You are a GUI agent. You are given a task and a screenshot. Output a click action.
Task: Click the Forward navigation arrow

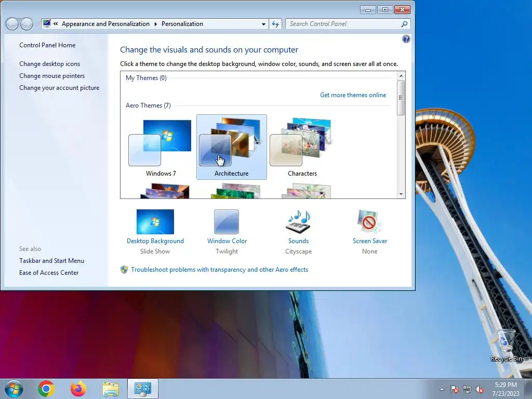click(x=26, y=24)
